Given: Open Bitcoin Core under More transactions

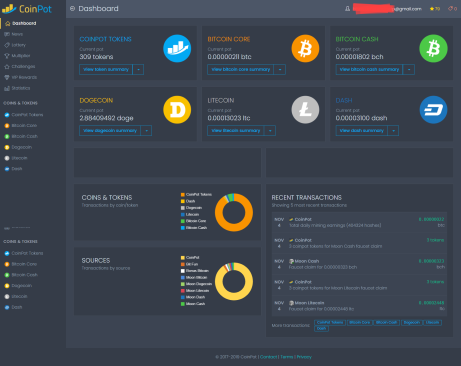Looking at the screenshot, I should [x=360, y=322].
